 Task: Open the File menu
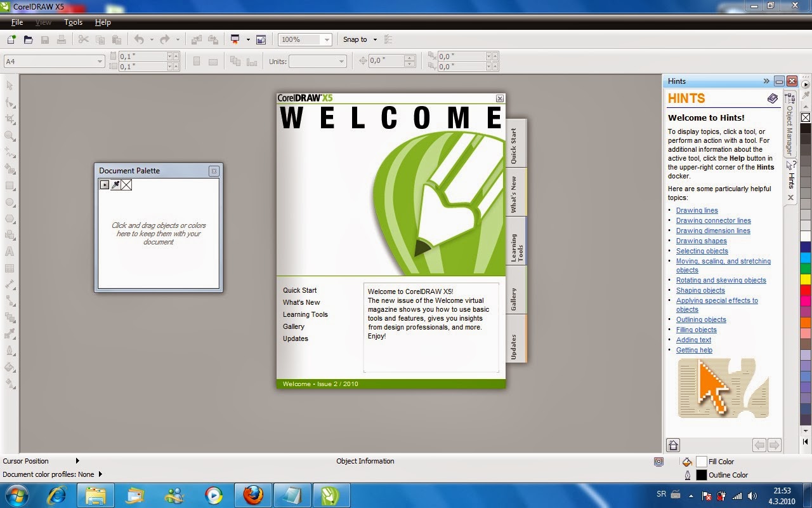tap(17, 22)
